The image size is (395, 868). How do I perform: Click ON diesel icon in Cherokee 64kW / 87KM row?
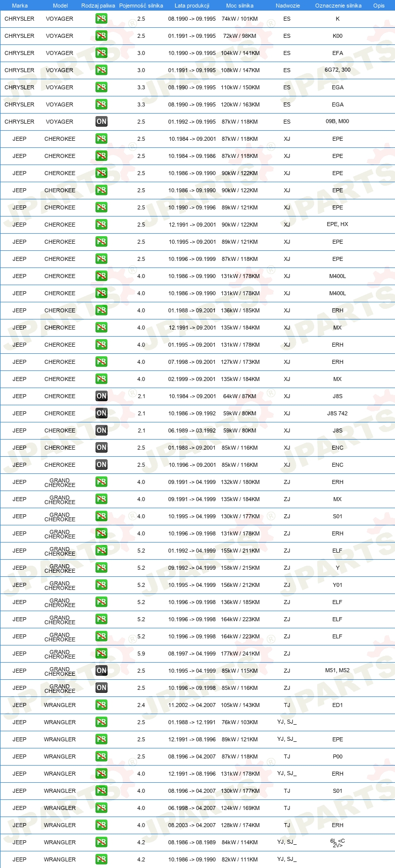pyautogui.click(x=102, y=396)
